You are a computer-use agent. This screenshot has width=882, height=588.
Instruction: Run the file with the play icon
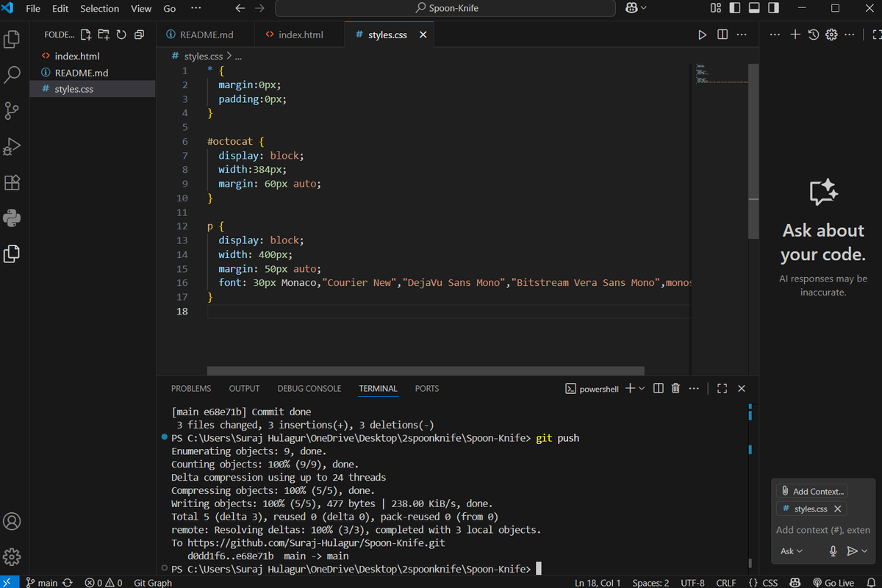[x=702, y=35]
